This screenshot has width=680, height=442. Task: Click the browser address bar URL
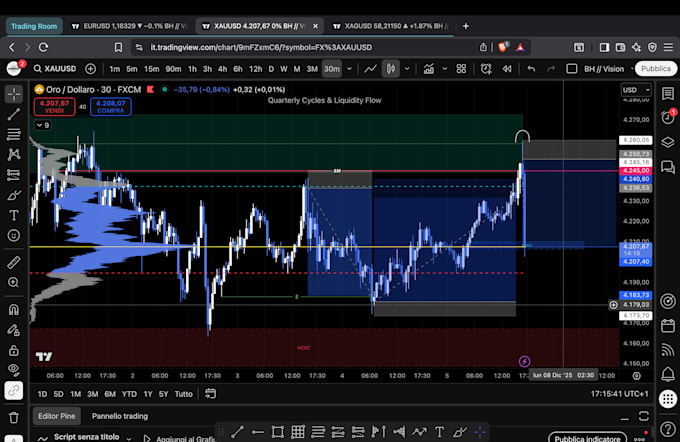pos(261,47)
